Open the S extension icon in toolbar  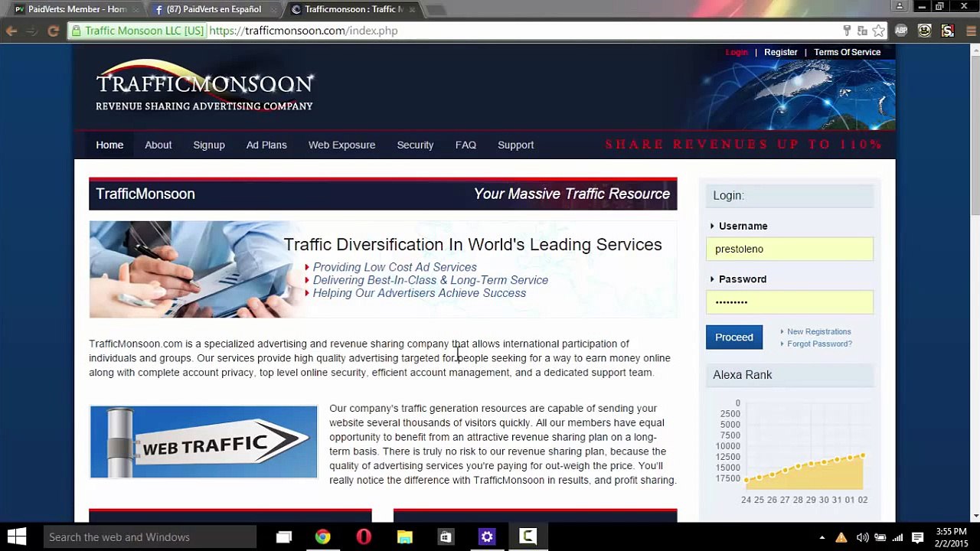click(948, 31)
